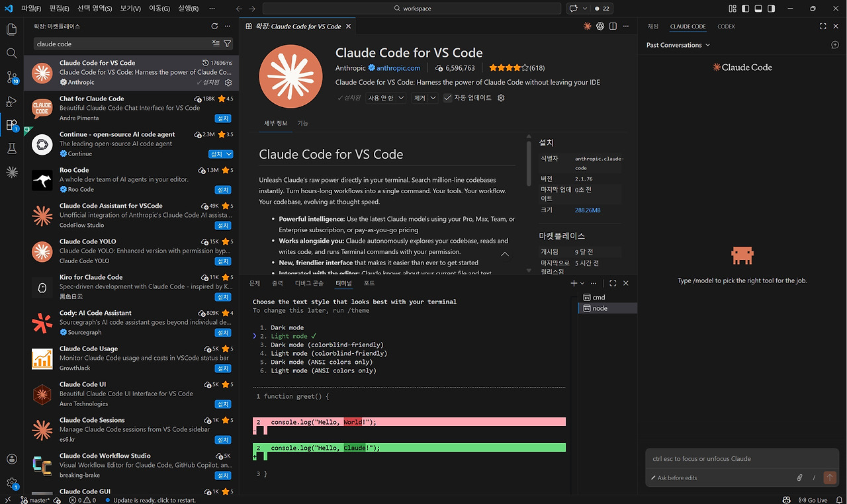Screen dimensions: 847x504
Task: Open the Accounts icon in the activity bar
Action: [x=11, y=459]
